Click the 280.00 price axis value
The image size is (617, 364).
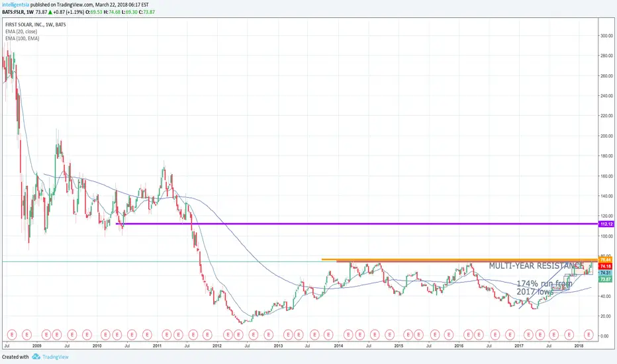[x=606, y=56]
